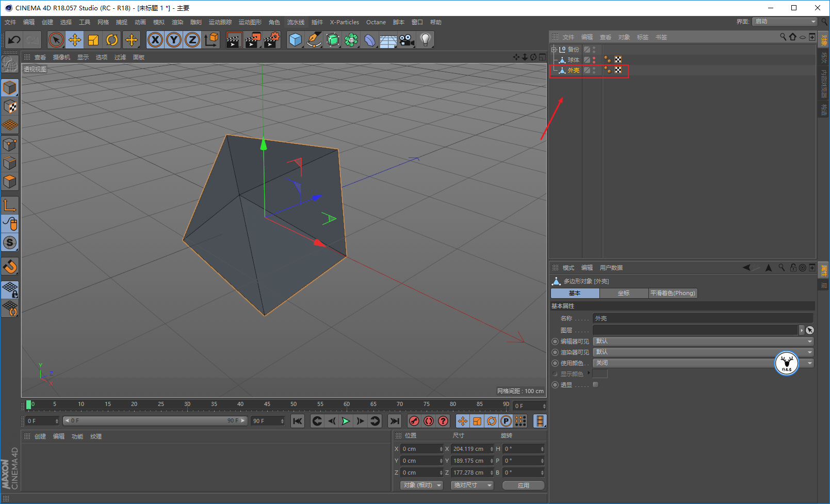The image size is (830, 504).
Task: Open the 绝对尺寸 size mode dropdown
Action: point(472,485)
